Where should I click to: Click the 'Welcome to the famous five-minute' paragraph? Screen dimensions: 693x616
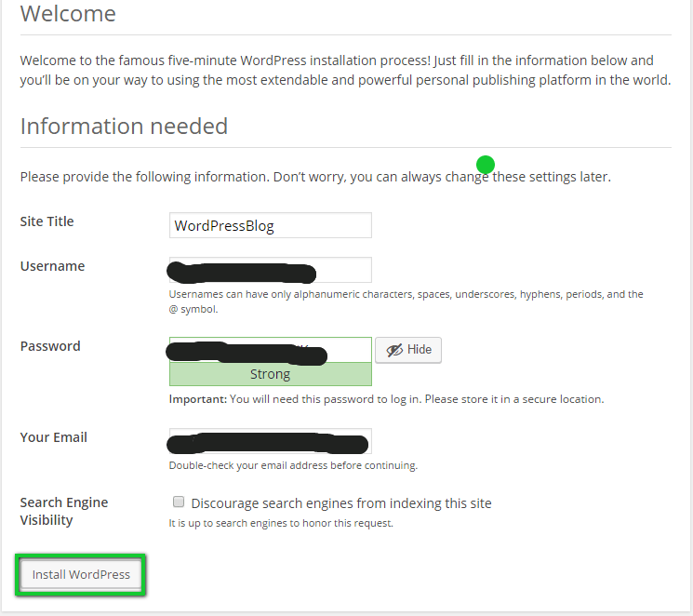(346, 70)
